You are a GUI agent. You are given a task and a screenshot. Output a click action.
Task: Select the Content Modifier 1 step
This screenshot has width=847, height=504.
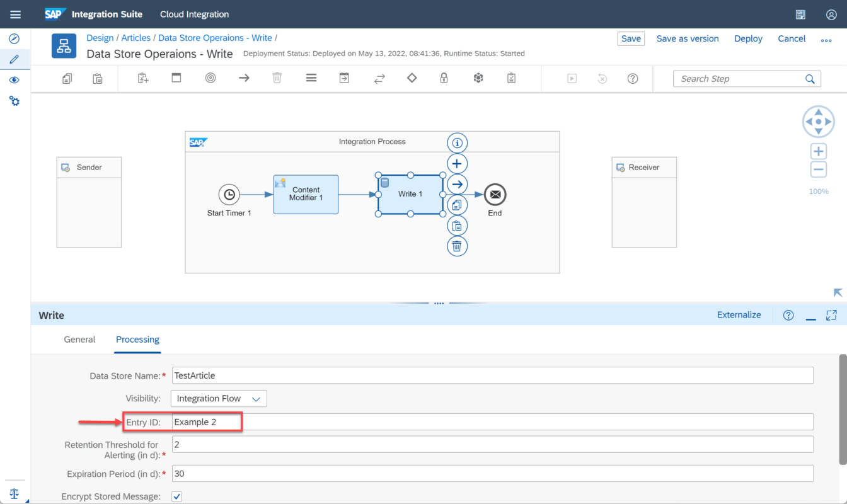click(306, 194)
